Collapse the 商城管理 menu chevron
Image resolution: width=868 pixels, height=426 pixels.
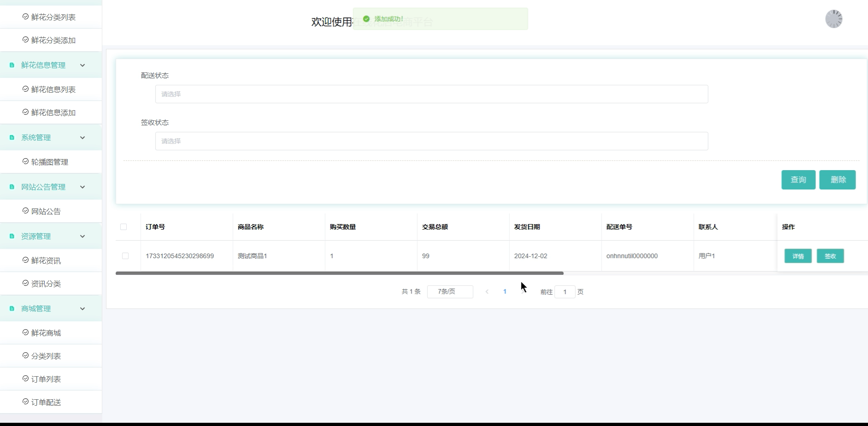pyautogui.click(x=82, y=308)
